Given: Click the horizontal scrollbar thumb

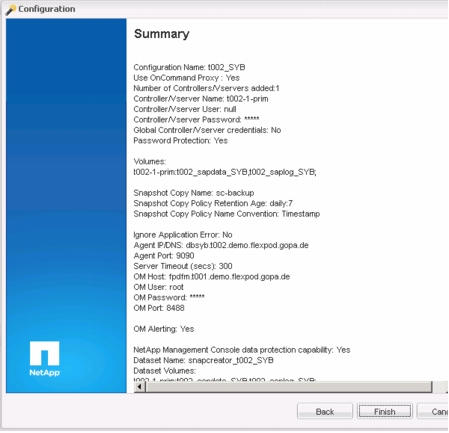Looking at the screenshot, I should [289, 387].
